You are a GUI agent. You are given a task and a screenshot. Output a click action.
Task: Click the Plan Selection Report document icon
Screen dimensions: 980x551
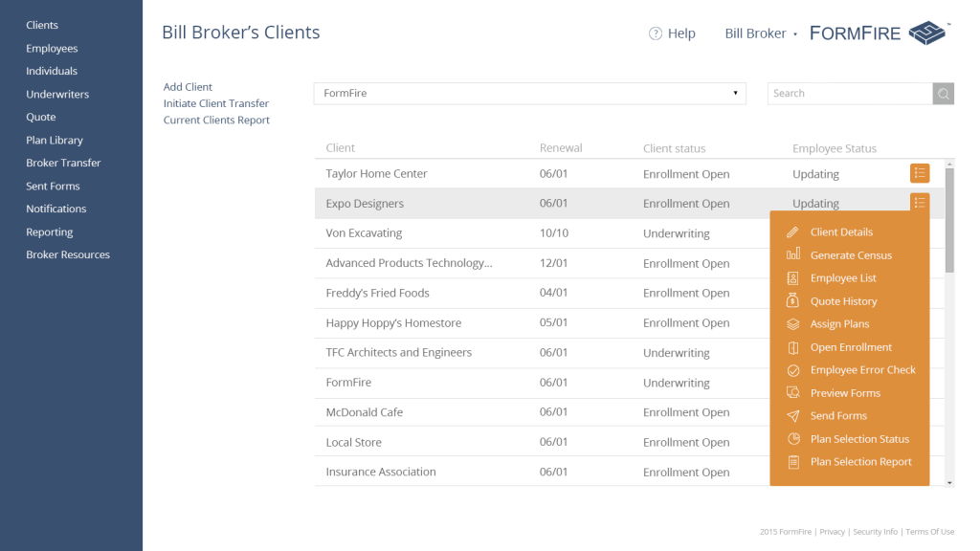(x=793, y=462)
